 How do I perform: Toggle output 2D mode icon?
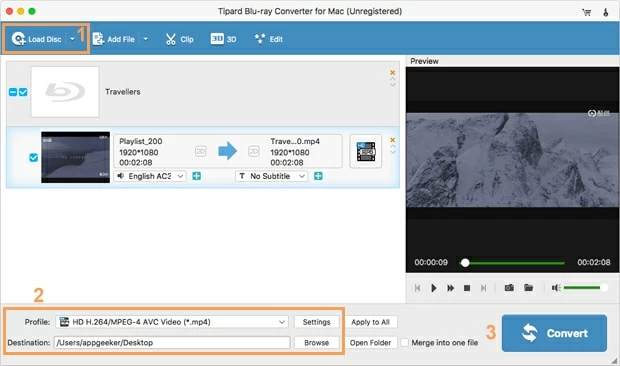point(253,151)
